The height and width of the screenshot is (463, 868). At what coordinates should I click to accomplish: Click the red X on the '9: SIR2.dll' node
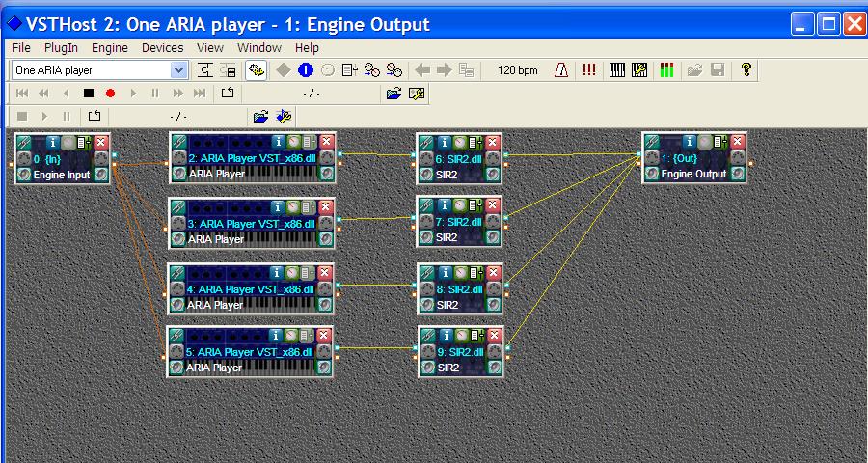[495, 335]
